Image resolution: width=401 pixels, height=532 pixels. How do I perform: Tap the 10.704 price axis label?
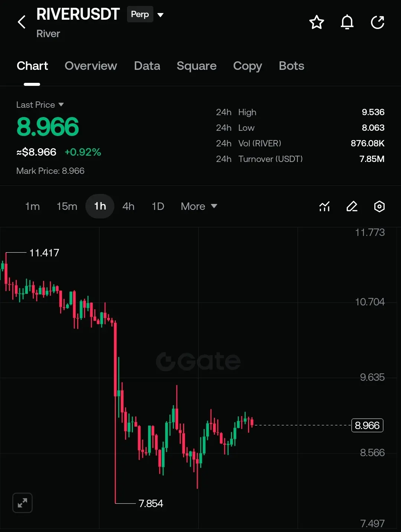[370, 302]
